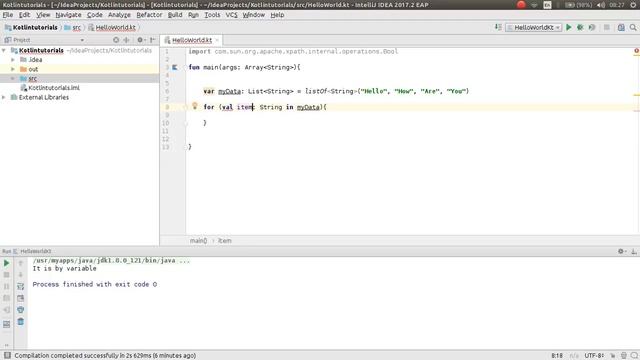Run with coverage toolbar icon
This screenshot has width=640, height=360.
(592, 27)
